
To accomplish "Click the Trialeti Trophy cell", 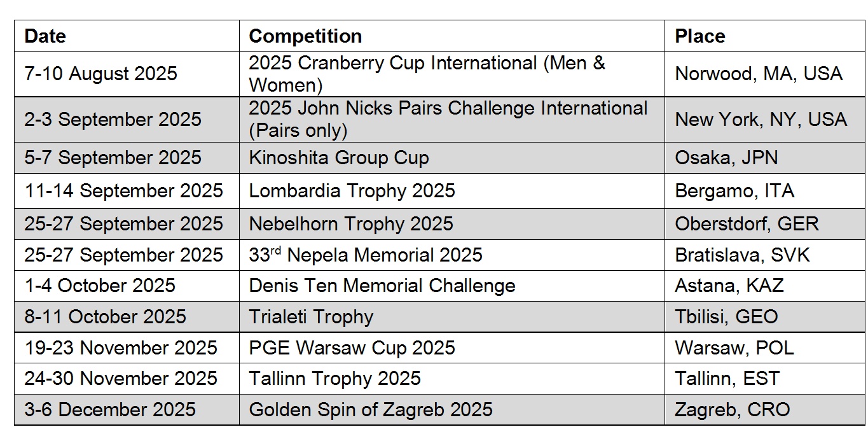I will (311, 317).
